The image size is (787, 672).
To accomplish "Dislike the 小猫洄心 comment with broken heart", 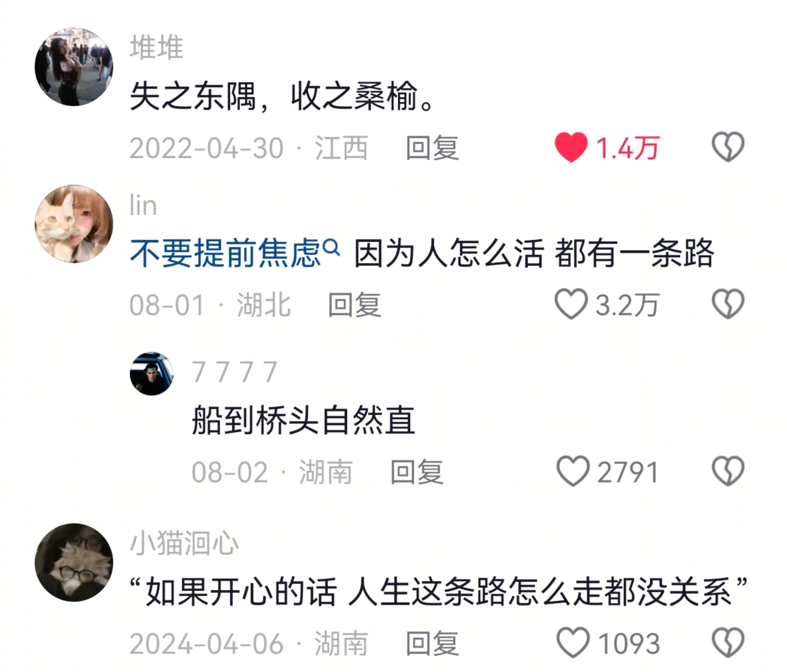I will point(728,642).
